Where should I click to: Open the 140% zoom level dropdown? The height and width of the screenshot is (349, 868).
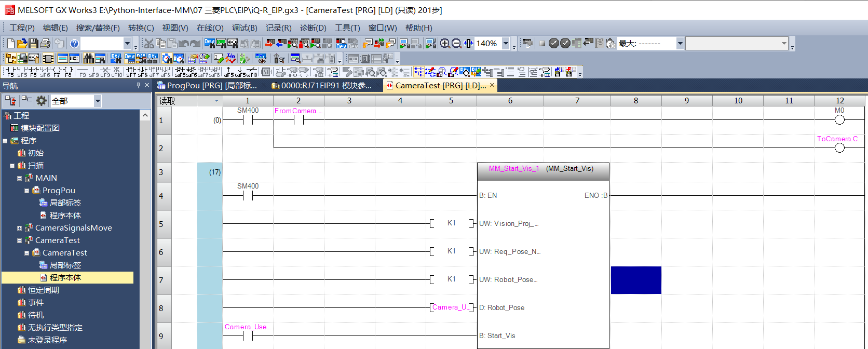coord(506,44)
